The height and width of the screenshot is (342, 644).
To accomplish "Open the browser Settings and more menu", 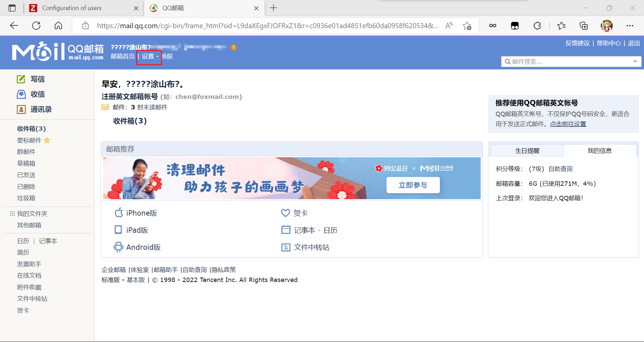I will pos(630,26).
